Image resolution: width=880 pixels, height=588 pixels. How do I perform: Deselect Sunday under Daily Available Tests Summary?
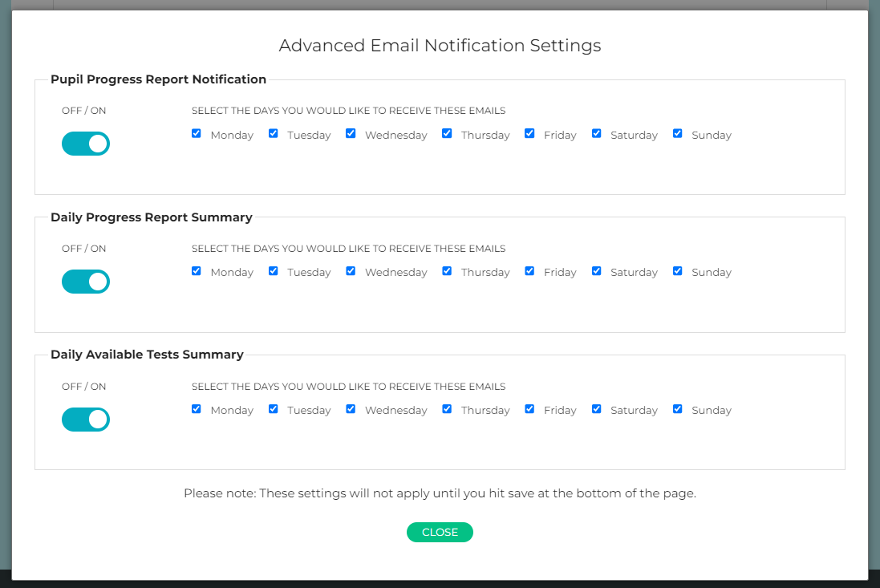(677, 408)
